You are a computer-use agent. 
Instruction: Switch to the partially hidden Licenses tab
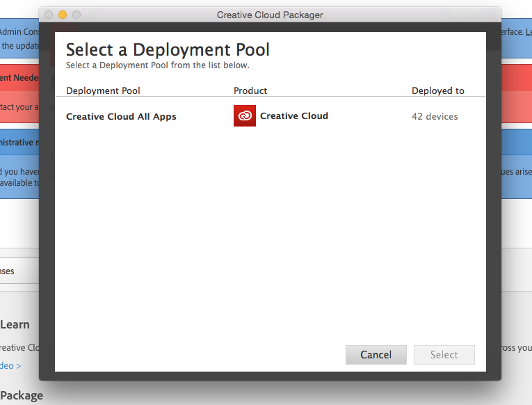coord(8,271)
